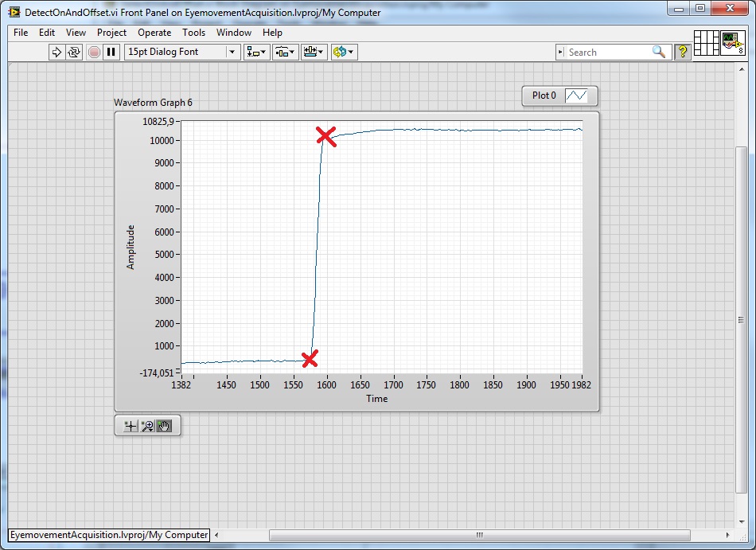Click the -174,051 minimum Y-axis value
Image resolution: width=756 pixels, height=550 pixels.
pyautogui.click(x=156, y=373)
